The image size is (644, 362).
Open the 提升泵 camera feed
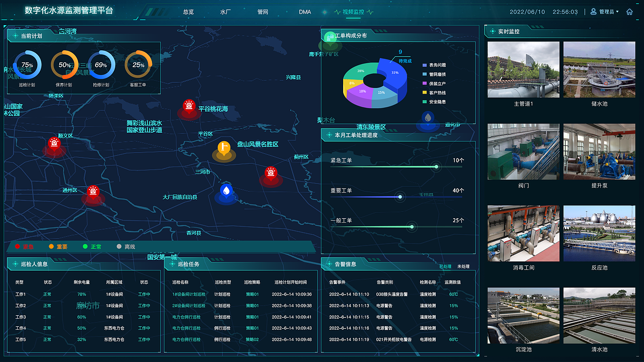pos(599,151)
